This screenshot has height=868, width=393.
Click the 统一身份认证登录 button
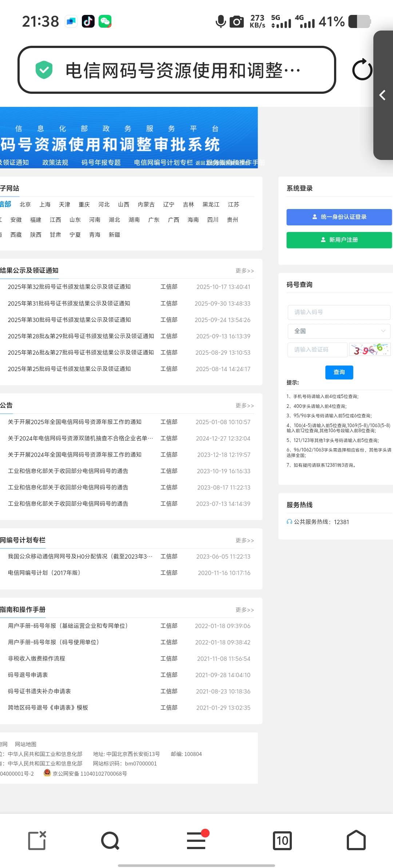pos(339,217)
